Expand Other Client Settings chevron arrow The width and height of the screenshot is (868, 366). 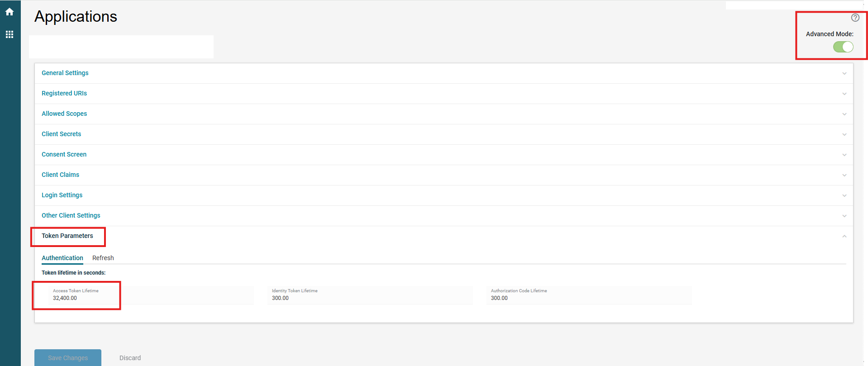pyautogui.click(x=844, y=216)
